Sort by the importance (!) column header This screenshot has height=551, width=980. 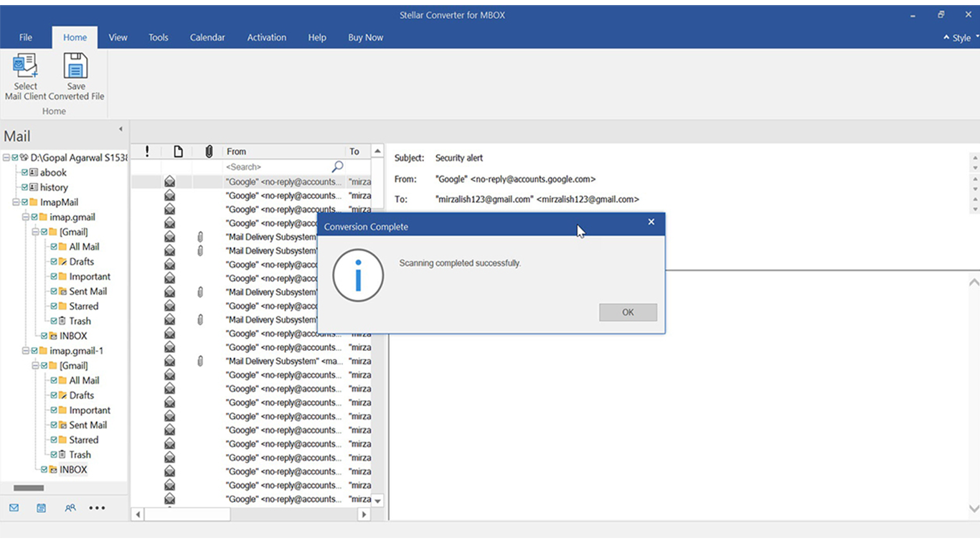tap(147, 151)
